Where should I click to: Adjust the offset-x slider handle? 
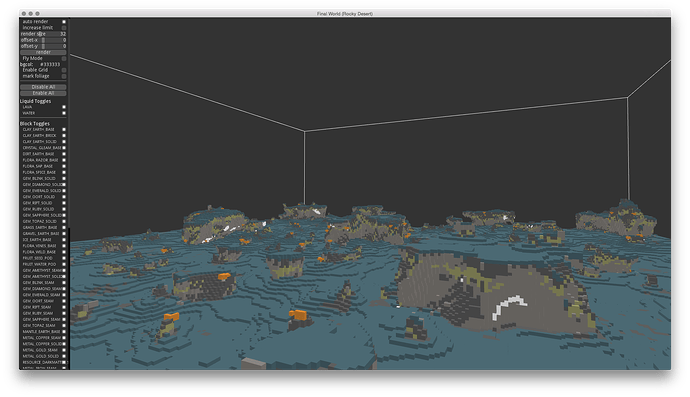43,40
